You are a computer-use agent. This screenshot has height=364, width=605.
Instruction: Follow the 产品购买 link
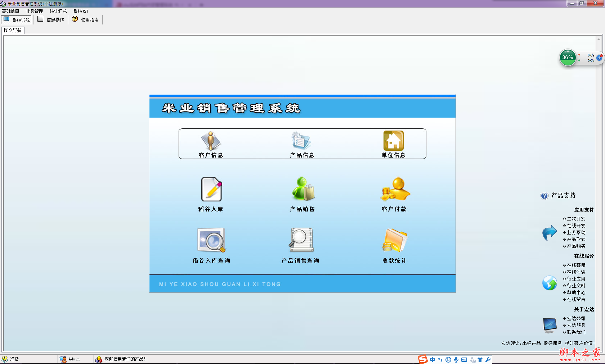click(576, 246)
